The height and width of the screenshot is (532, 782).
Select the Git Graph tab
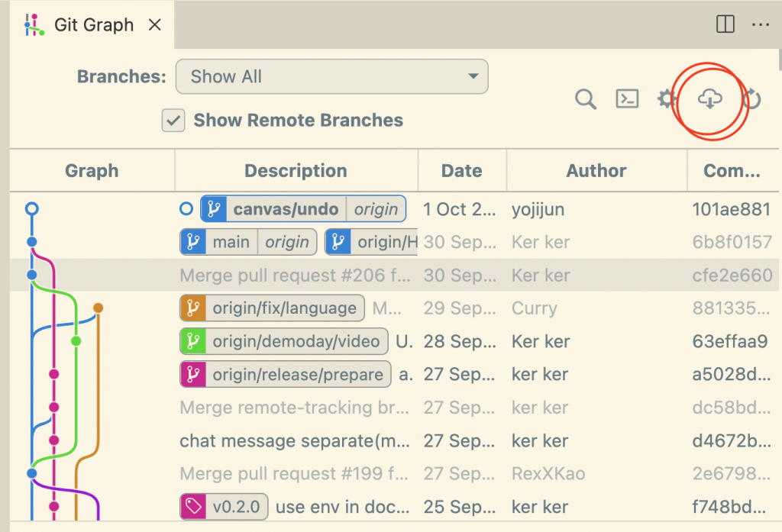pos(93,24)
